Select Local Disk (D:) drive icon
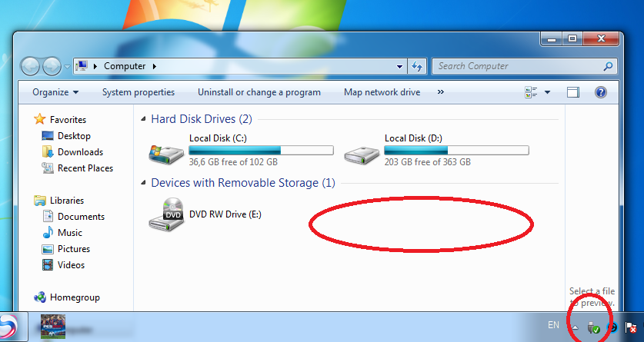The image size is (644, 342). 362,155
